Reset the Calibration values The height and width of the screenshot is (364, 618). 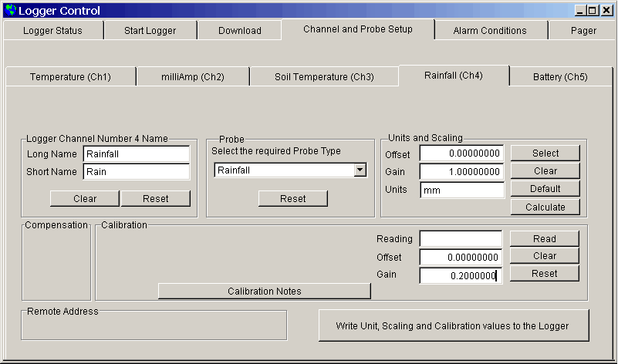[545, 274]
